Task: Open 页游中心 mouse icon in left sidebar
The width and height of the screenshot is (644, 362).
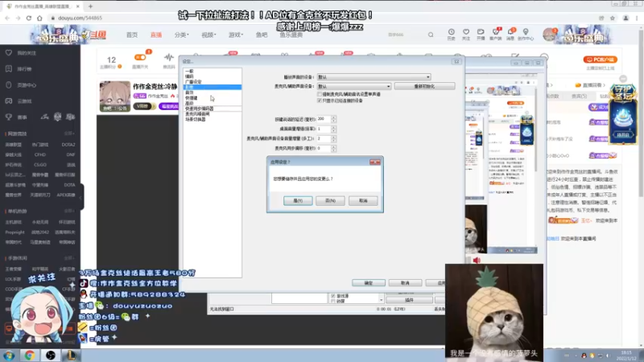Action: click(x=9, y=85)
